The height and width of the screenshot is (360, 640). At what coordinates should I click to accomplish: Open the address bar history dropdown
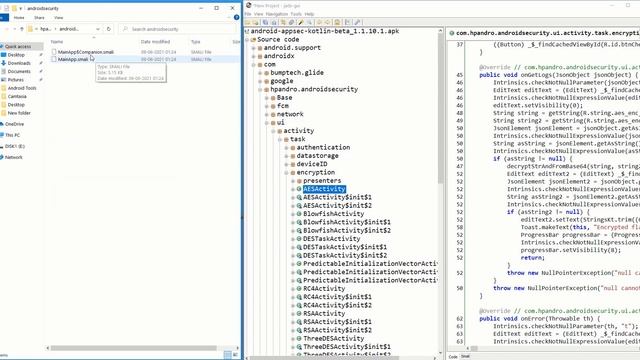(98, 29)
